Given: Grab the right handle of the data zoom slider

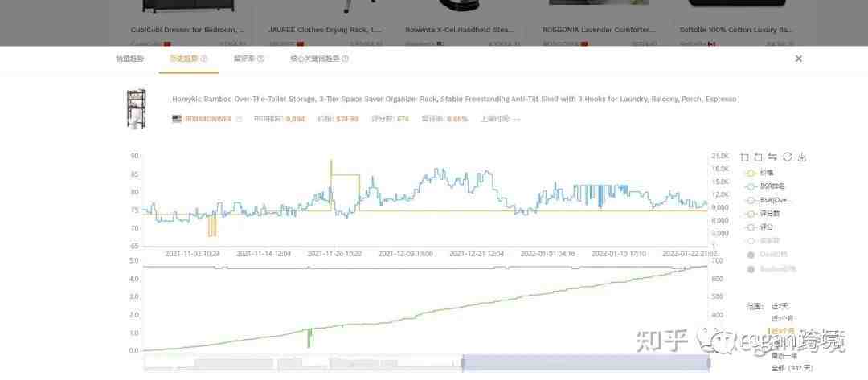Looking at the screenshot, I should tap(709, 363).
